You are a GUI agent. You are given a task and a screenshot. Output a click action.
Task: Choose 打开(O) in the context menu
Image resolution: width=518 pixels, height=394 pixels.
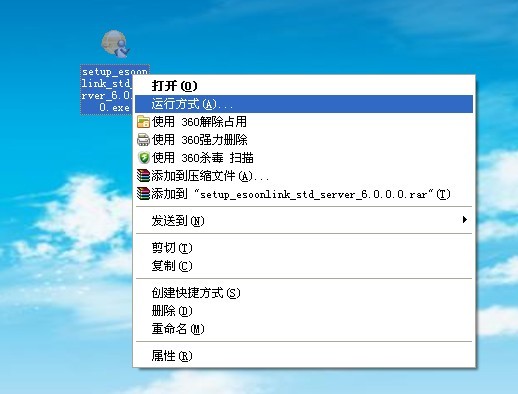point(304,86)
